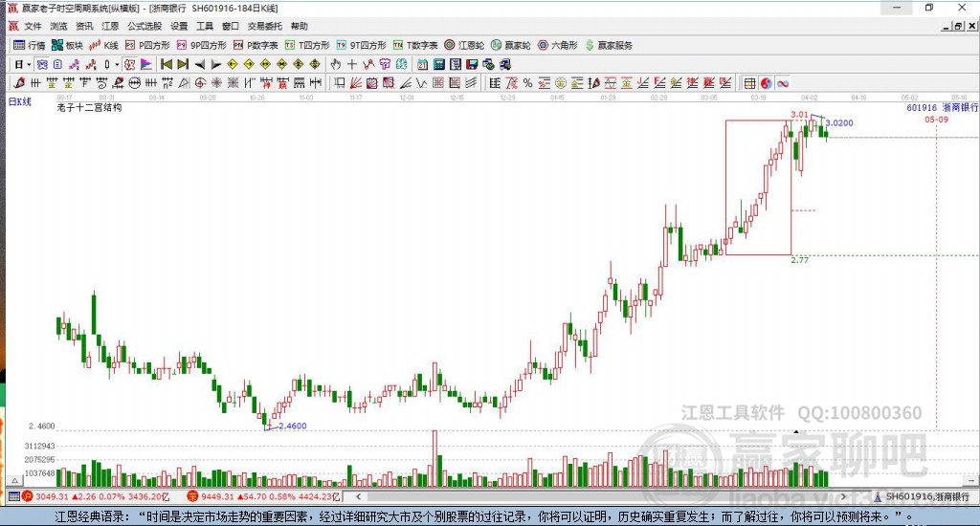980x526 pixels.
Task: Select the crosshair cursor tool
Action: click(x=352, y=64)
